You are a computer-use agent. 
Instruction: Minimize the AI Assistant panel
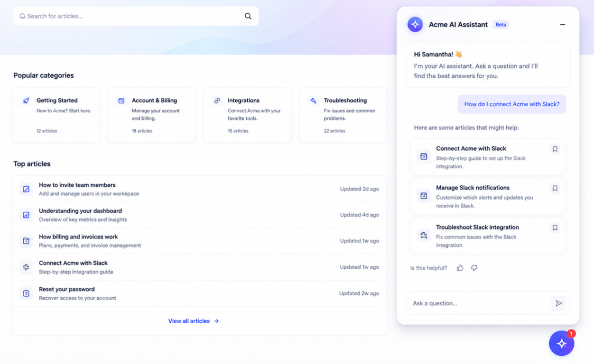[563, 25]
